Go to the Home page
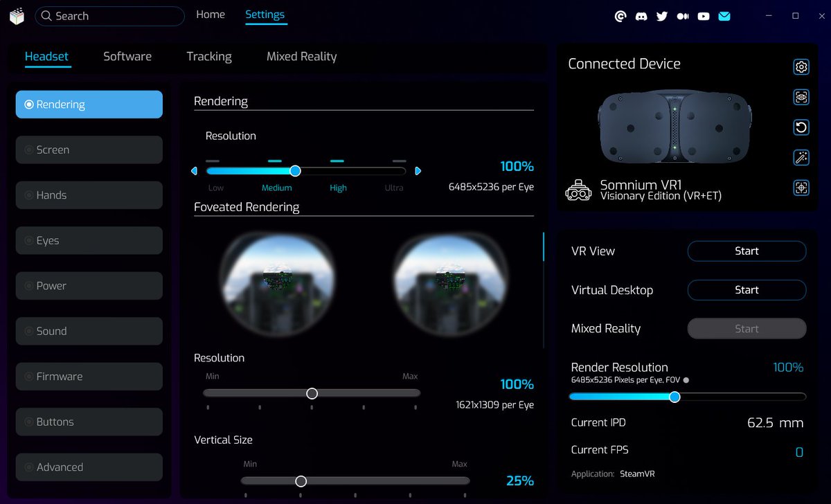831x504 pixels. click(211, 15)
